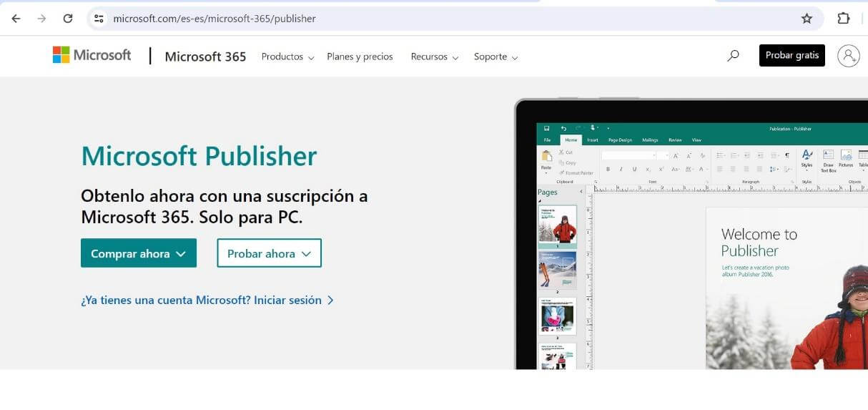The image size is (868, 410).
Task: Click the Microsoft Publisher heading text
Action: click(x=199, y=156)
